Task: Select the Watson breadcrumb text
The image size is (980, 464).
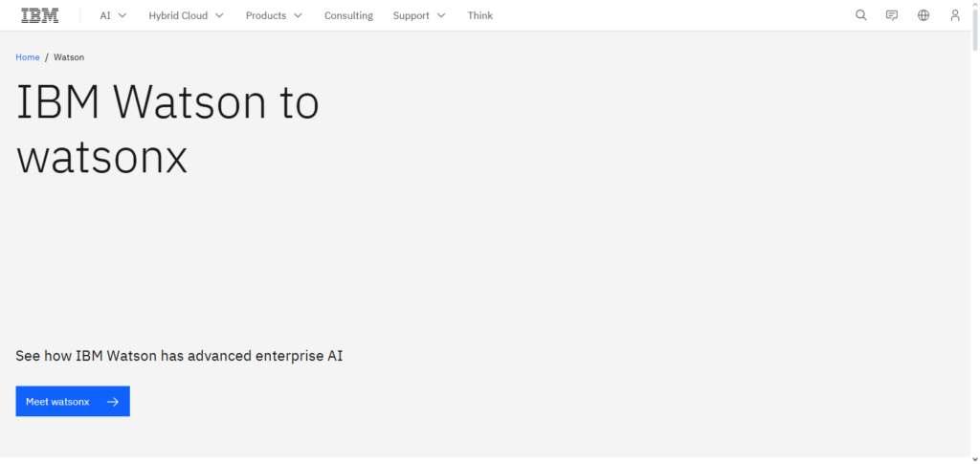Action: (x=69, y=57)
